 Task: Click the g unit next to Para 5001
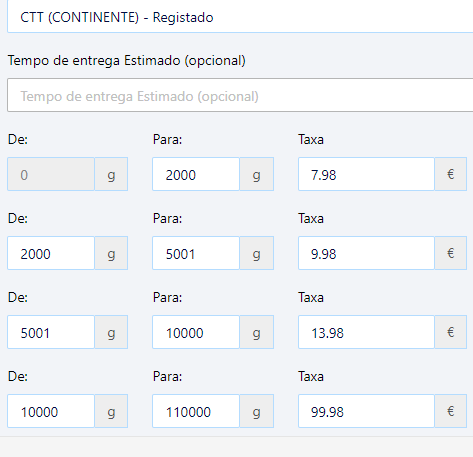coord(257,253)
